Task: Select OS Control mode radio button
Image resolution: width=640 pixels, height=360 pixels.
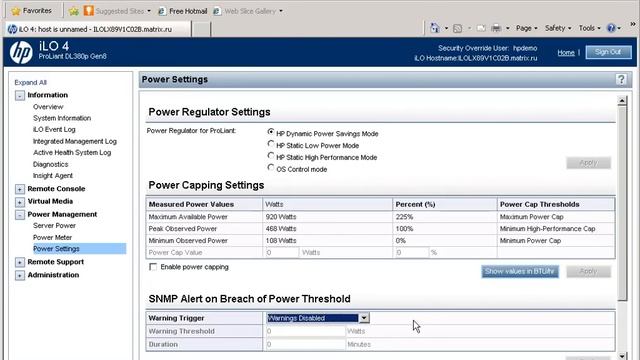Action: (271, 167)
